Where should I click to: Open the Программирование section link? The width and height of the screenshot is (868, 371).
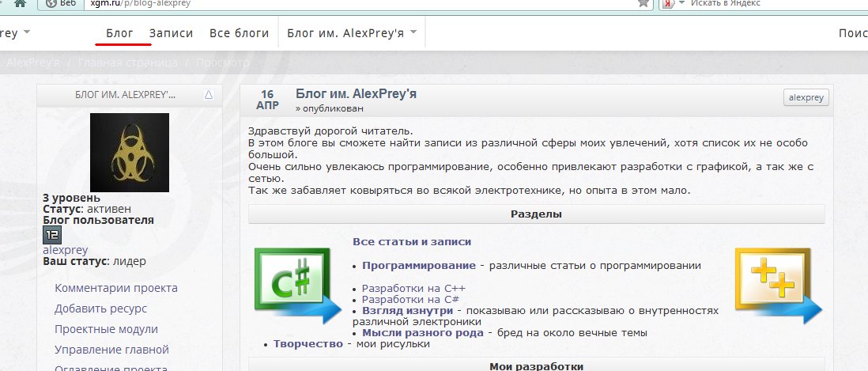418,265
